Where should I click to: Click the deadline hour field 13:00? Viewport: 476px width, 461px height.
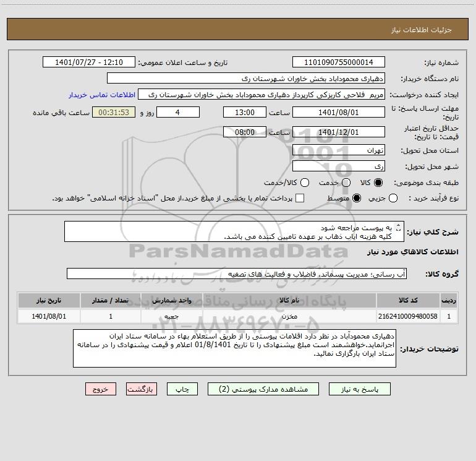pyautogui.click(x=245, y=113)
